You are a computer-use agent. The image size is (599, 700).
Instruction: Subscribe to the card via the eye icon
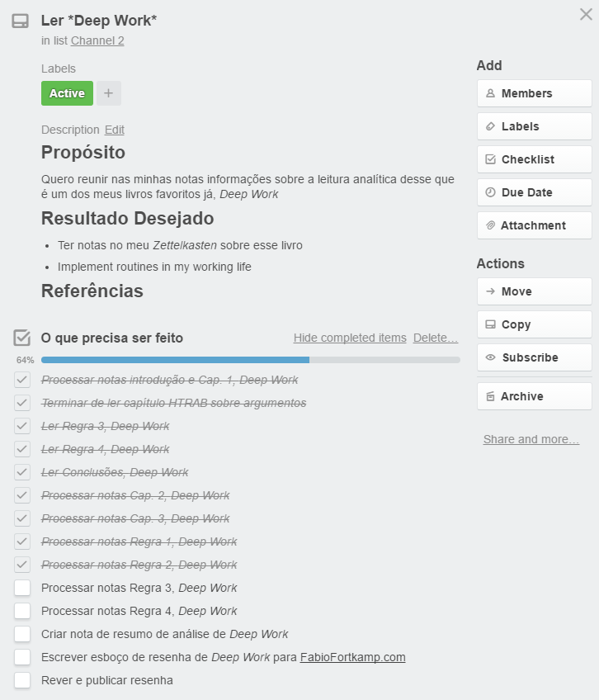click(x=493, y=357)
